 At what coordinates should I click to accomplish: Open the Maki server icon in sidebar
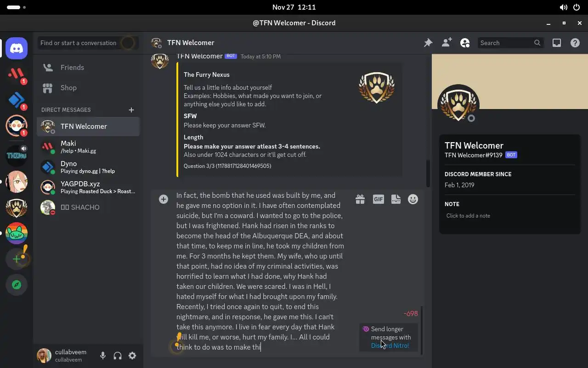pyautogui.click(x=17, y=74)
